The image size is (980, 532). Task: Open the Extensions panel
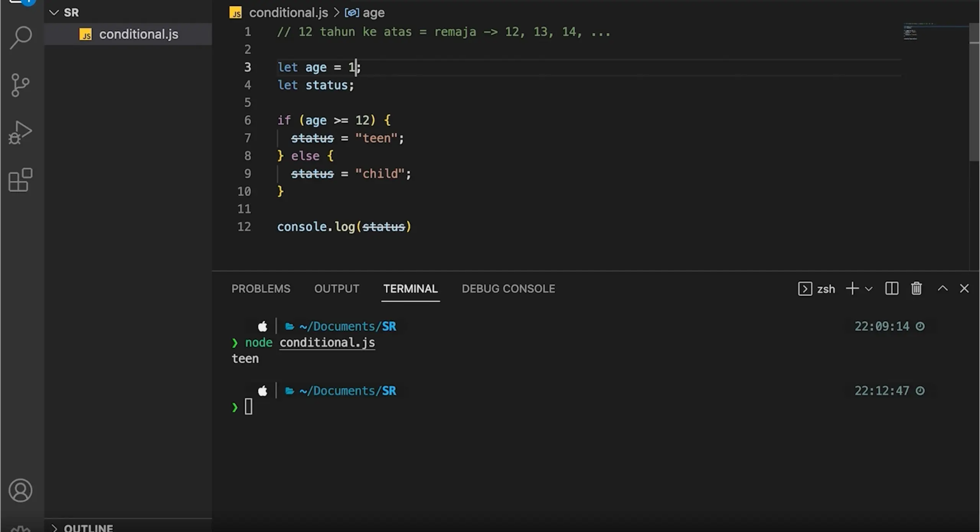tap(20, 180)
